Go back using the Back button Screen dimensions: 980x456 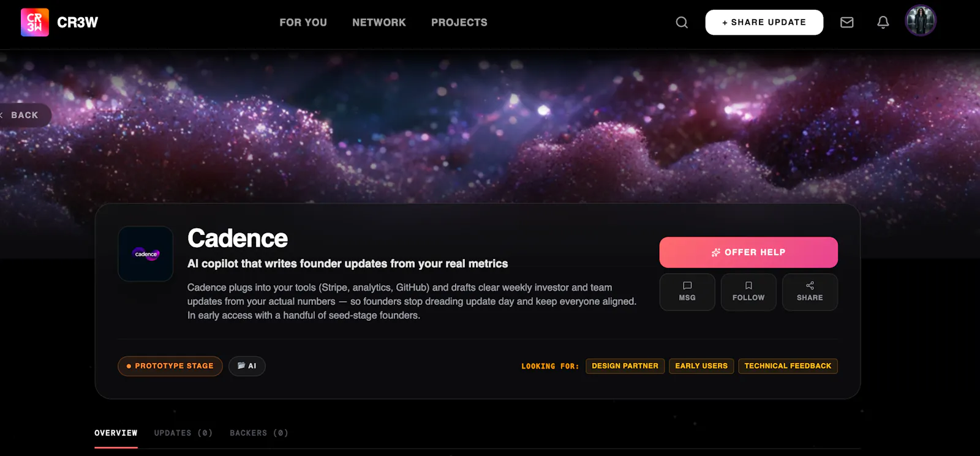[x=24, y=115]
